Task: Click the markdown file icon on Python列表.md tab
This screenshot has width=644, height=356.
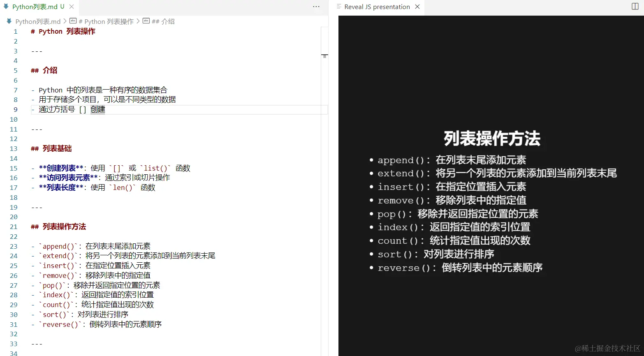Action: point(6,7)
